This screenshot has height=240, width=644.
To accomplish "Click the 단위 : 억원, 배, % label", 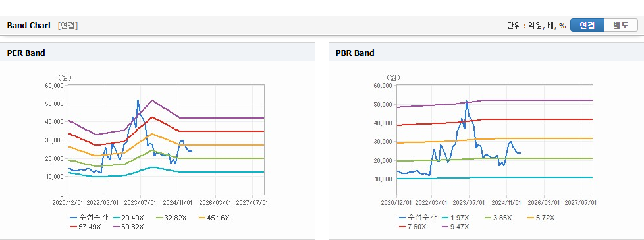I will pyautogui.click(x=537, y=26).
